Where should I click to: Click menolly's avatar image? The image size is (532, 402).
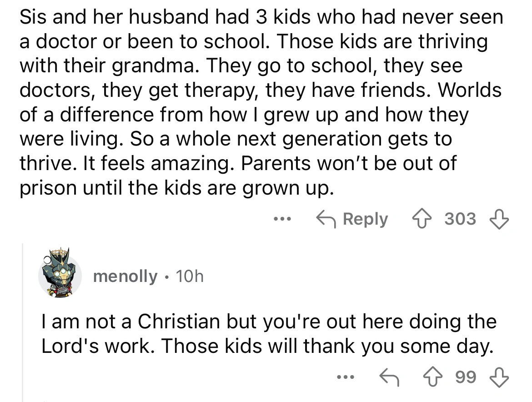pos(59,275)
